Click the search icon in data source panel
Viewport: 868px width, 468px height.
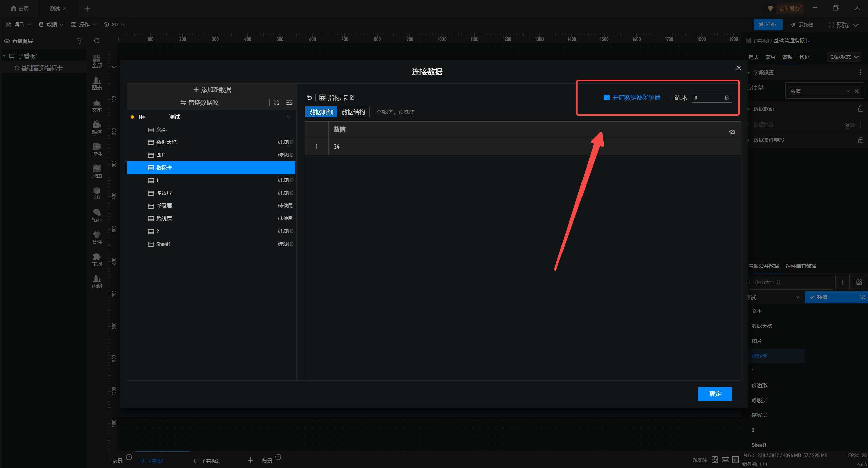point(276,103)
